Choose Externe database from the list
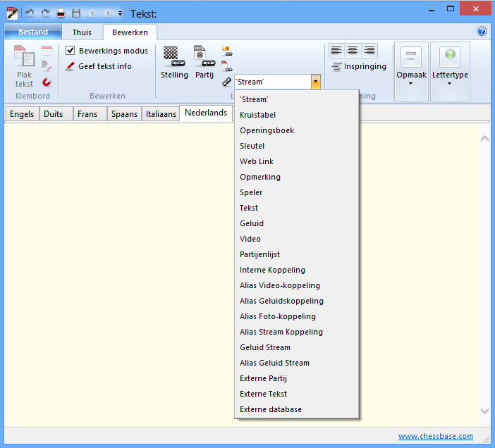The width and height of the screenshot is (495, 448). click(x=297, y=409)
